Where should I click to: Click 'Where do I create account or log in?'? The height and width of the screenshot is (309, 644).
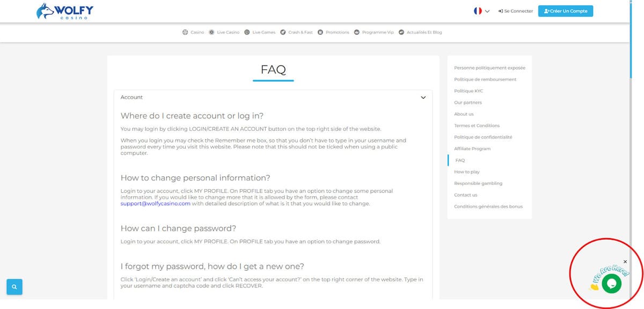click(x=192, y=116)
